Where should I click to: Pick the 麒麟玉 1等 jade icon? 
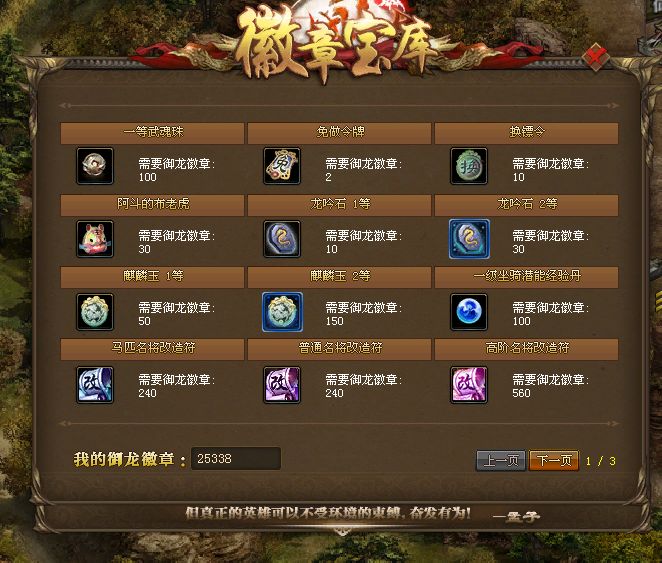coord(95,312)
